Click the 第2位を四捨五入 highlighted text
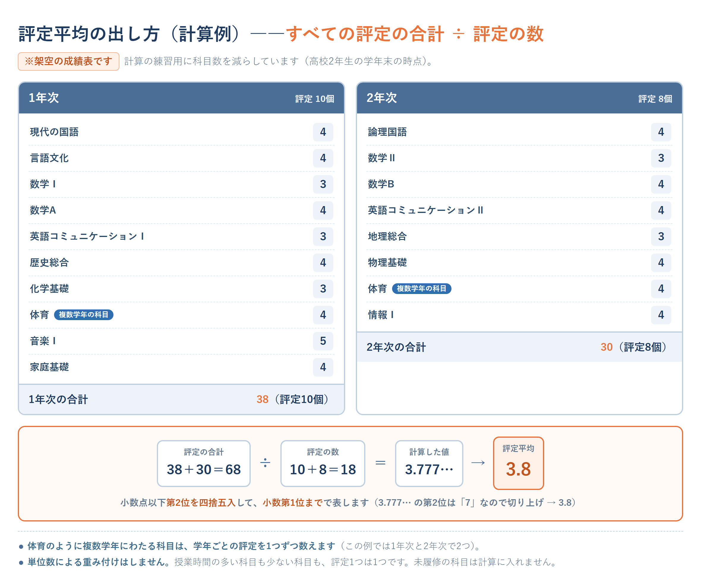 pyautogui.click(x=201, y=502)
